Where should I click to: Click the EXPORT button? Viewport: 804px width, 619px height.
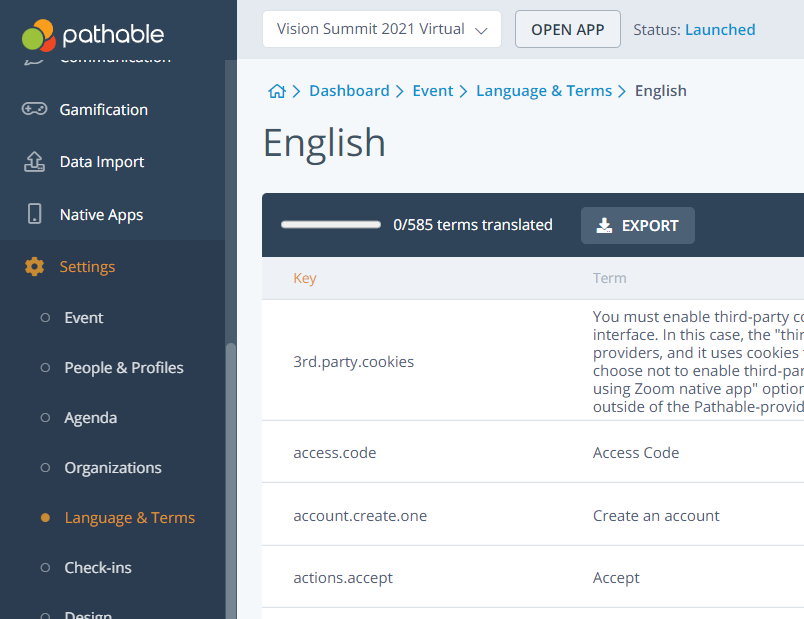[x=638, y=226]
